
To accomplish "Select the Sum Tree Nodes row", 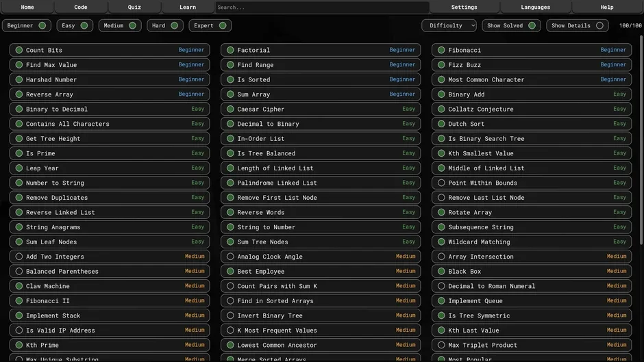I will (321, 242).
